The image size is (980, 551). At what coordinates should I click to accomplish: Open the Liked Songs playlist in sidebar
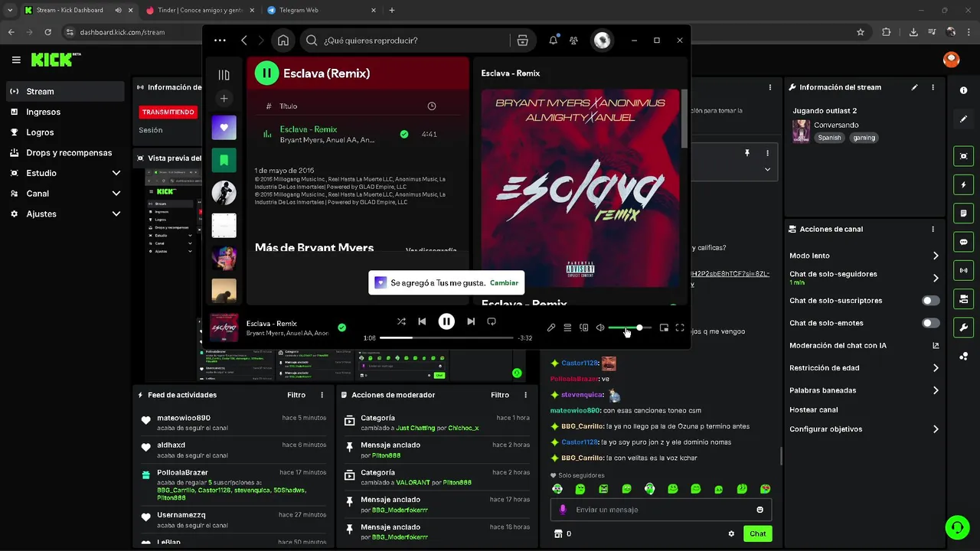click(x=224, y=128)
